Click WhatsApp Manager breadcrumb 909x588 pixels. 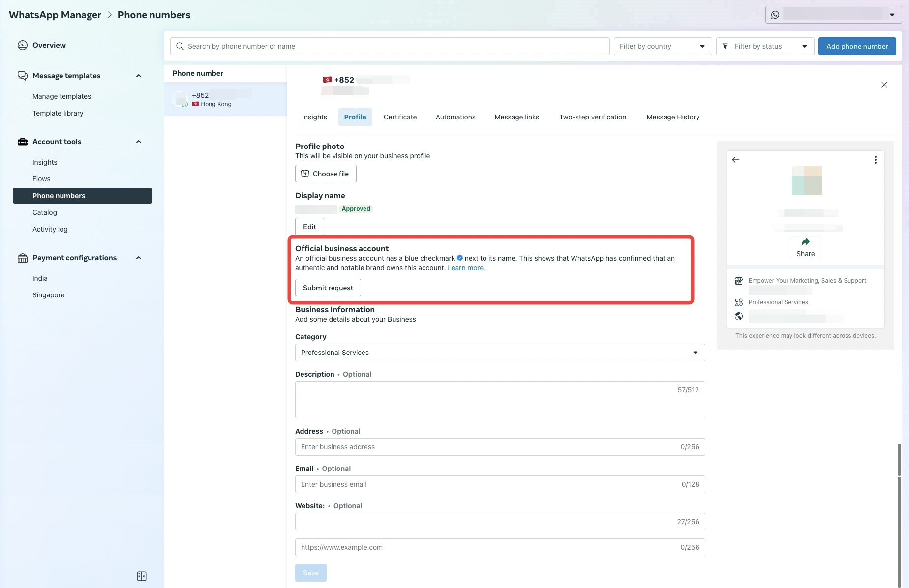tap(55, 15)
